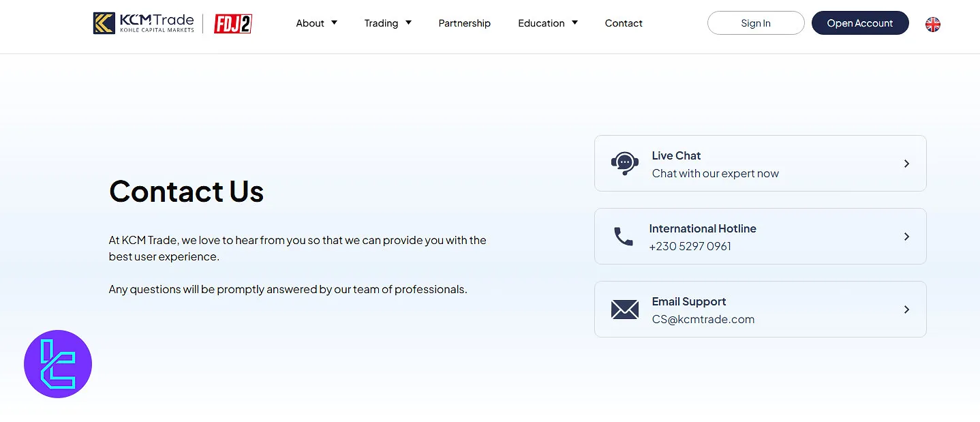The width and height of the screenshot is (980, 422).
Task: Click the email envelope icon
Action: [624, 310]
